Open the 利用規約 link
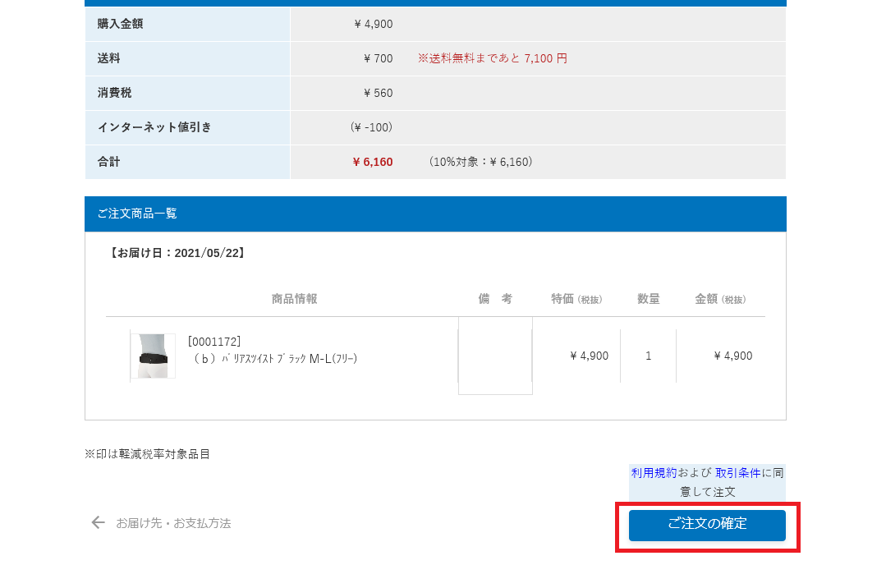The image size is (886, 588). pyautogui.click(x=654, y=473)
